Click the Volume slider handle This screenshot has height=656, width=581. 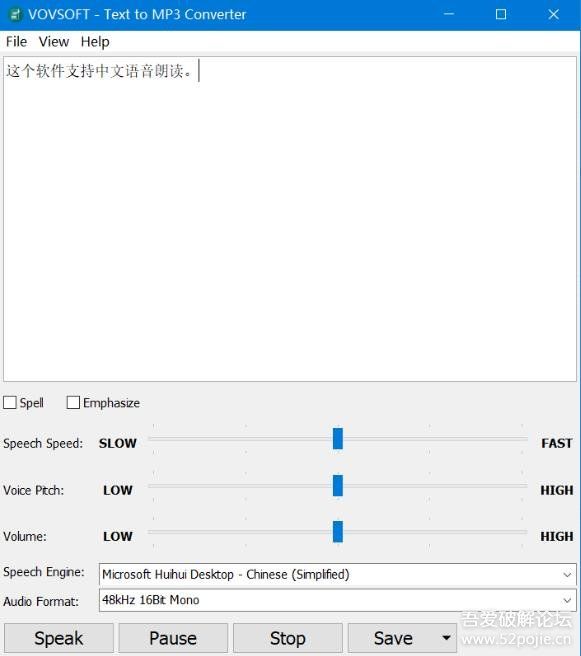tap(338, 532)
